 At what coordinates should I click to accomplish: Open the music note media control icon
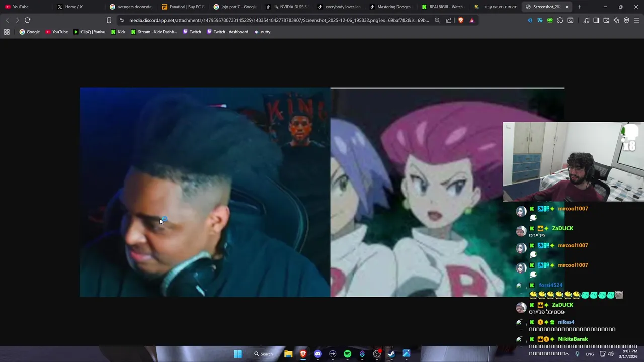tap(586, 20)
